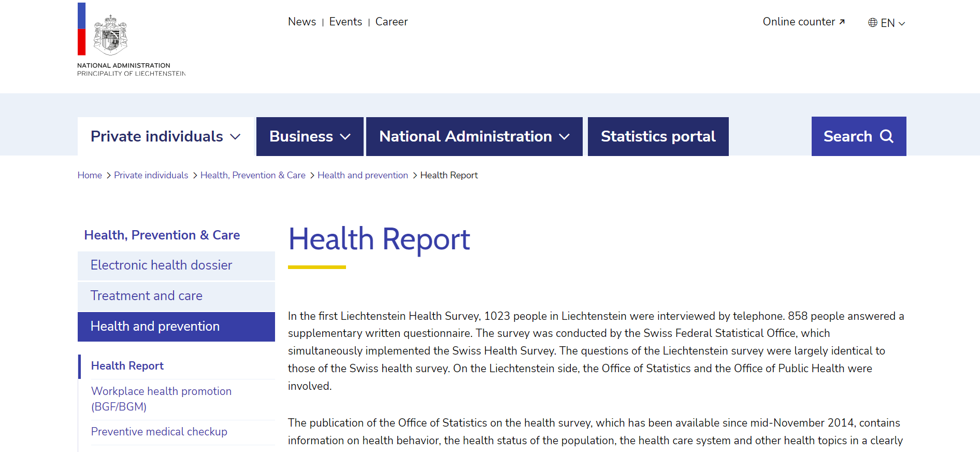Image resolution: width=980 pixels, height=452 pixels.
Task: Go to the News page
Action: pyautogui.click(x=302, y=22)
